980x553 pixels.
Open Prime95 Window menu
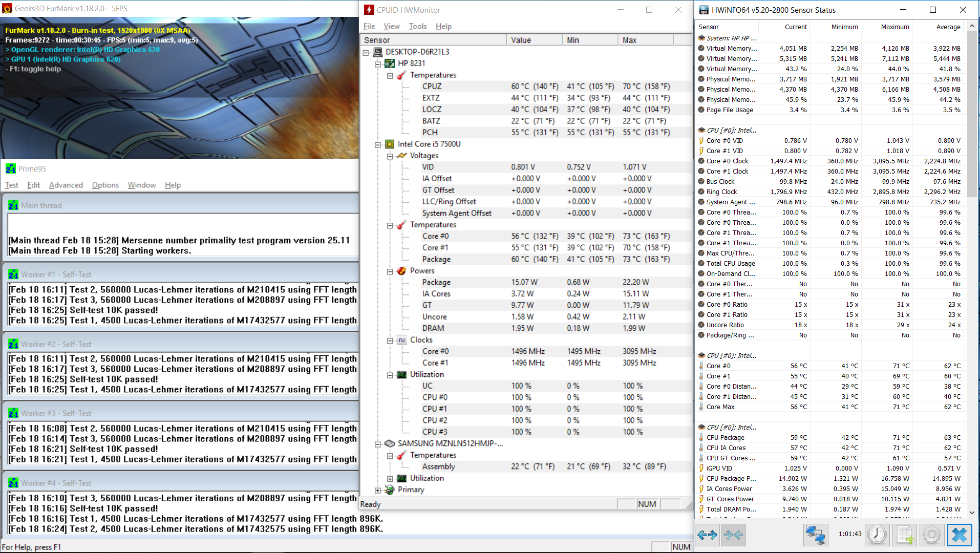[x=142, y=185]
